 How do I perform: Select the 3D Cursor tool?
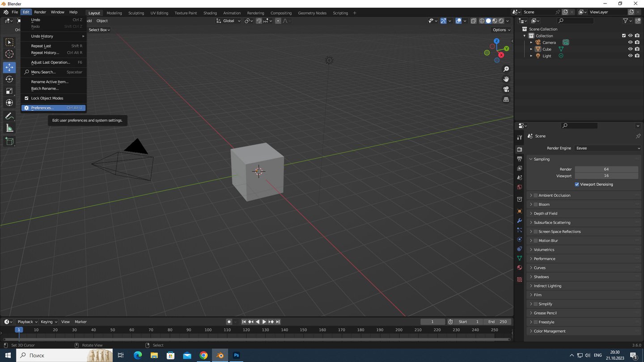pos(9,54)
